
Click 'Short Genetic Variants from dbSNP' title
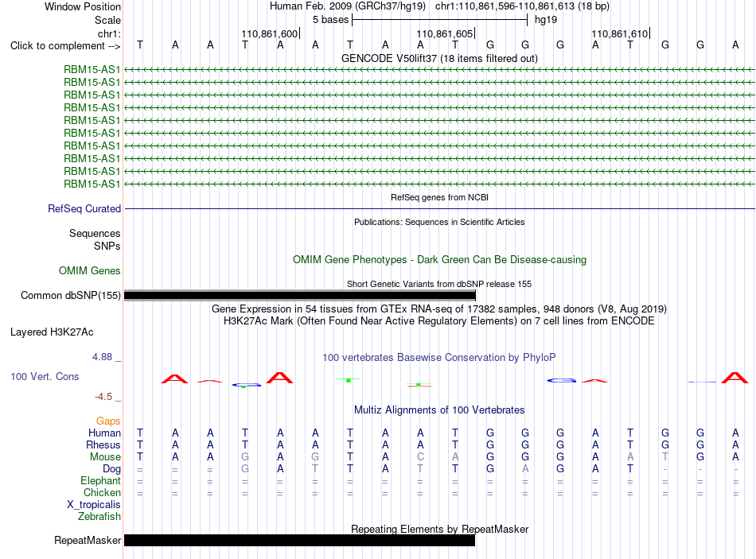point(439,284)
